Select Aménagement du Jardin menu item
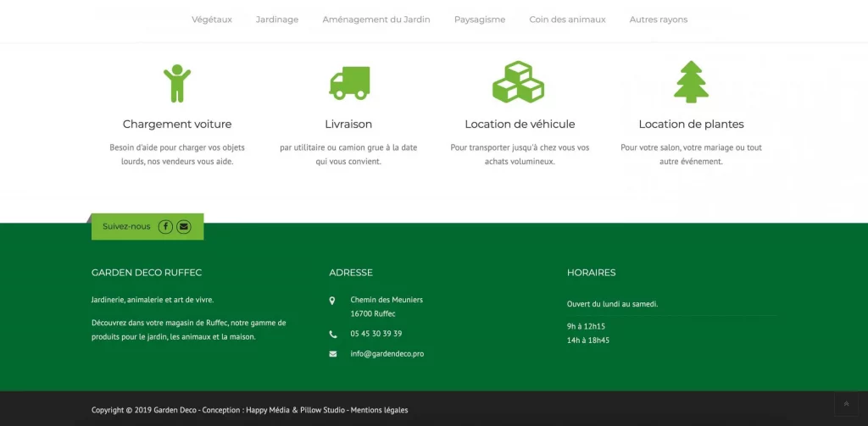 point(376,19)
